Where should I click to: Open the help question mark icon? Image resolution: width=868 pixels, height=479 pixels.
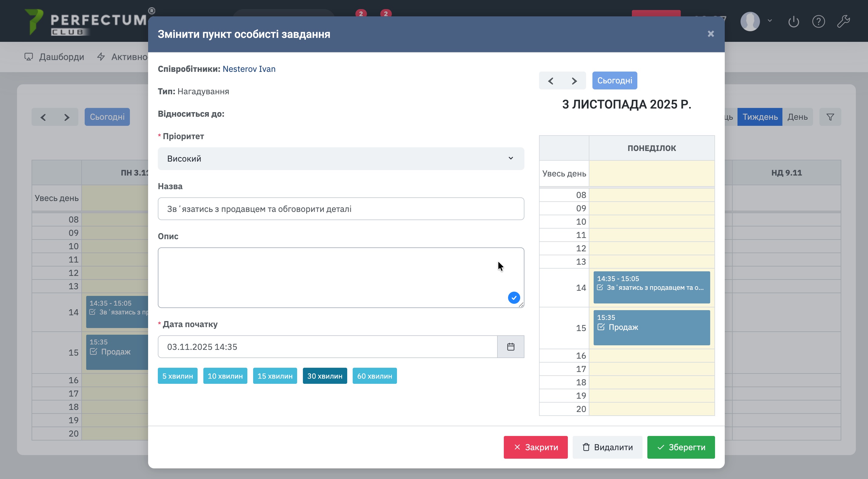point(818,22)
